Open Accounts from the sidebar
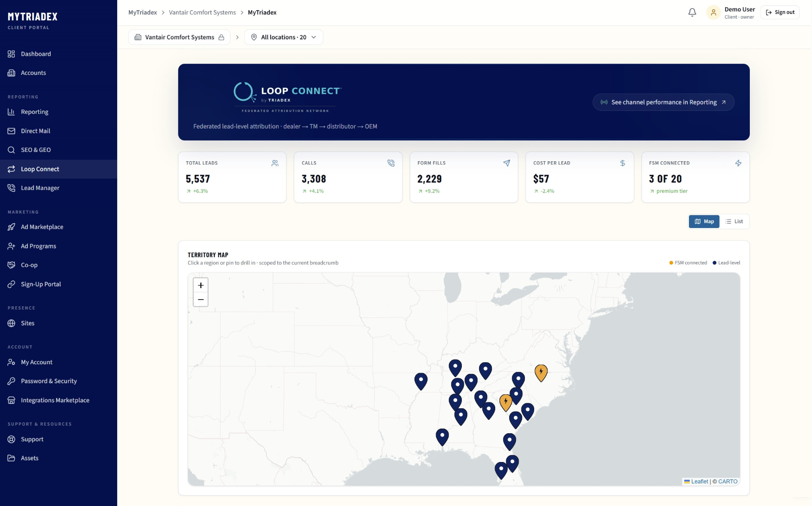This screenshot has width=812, height=506. (x=58, y=73)
